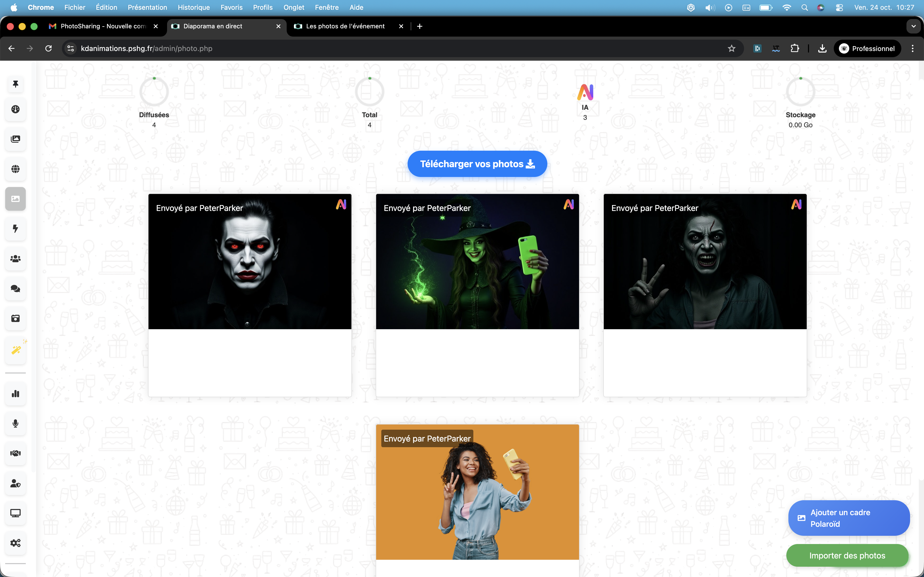Open the dashboard speedometer icon
The width and height of the screenshot is (924, 577).
pyautogui.click(x=15, y=109)
